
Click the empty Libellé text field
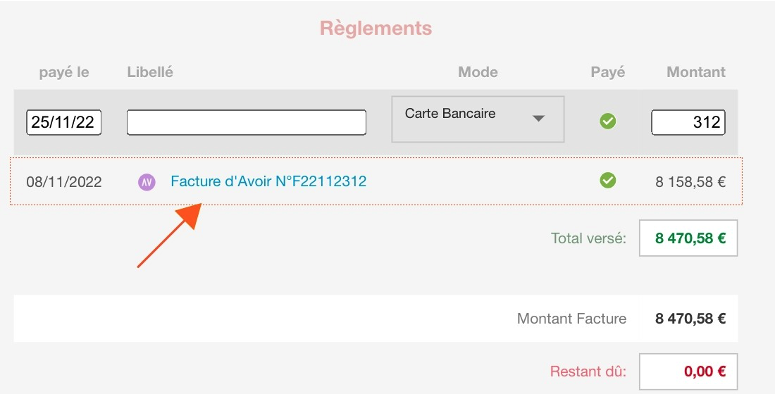[x=246, y=122]
